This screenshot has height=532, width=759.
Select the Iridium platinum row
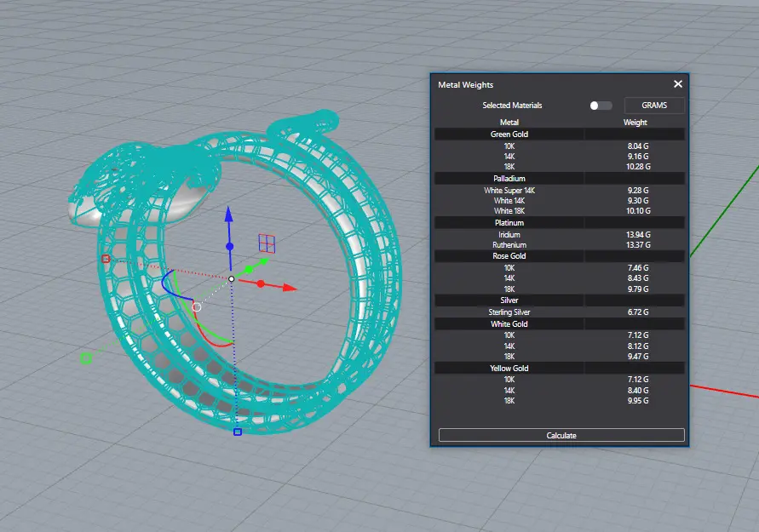click(560, 235)
